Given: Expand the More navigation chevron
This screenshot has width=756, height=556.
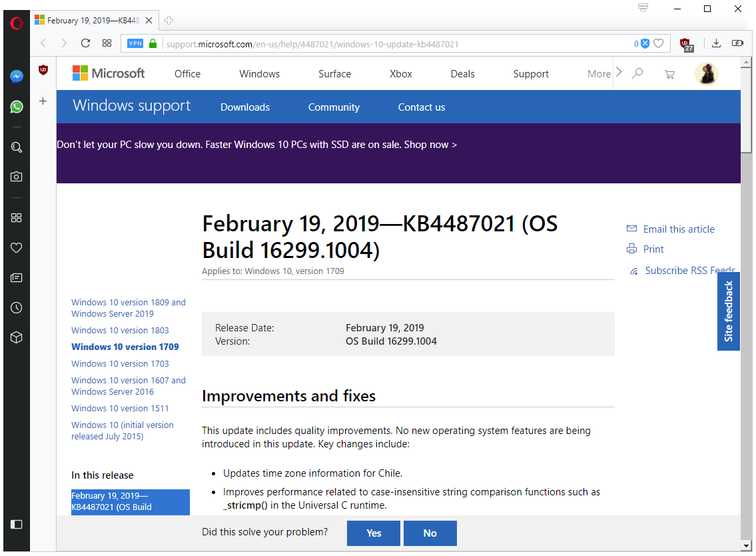Looking at the screenshot, I should pyautogui.click(x=619, y=73).
